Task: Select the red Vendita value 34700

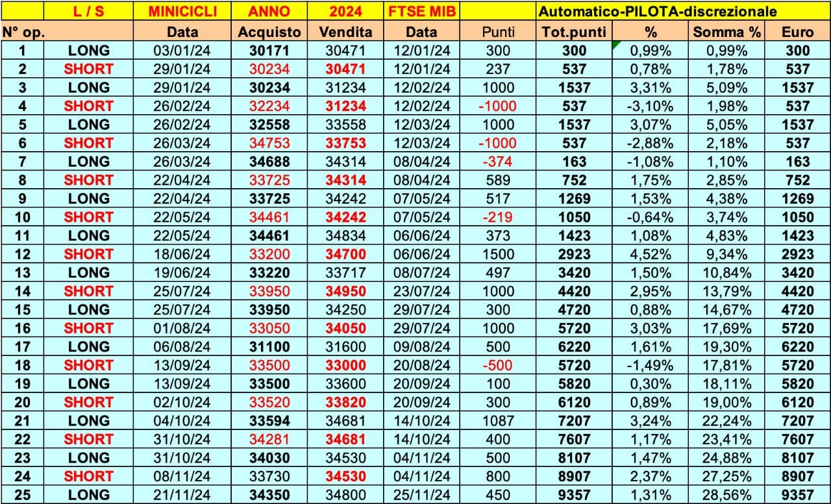Action: click(346, 254)
